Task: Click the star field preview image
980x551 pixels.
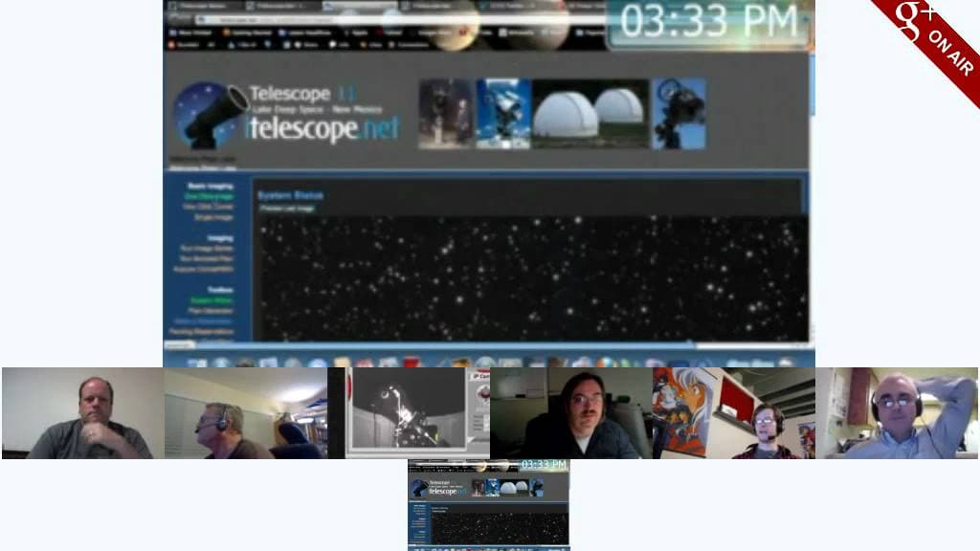Action: click(x=532, y=278)
